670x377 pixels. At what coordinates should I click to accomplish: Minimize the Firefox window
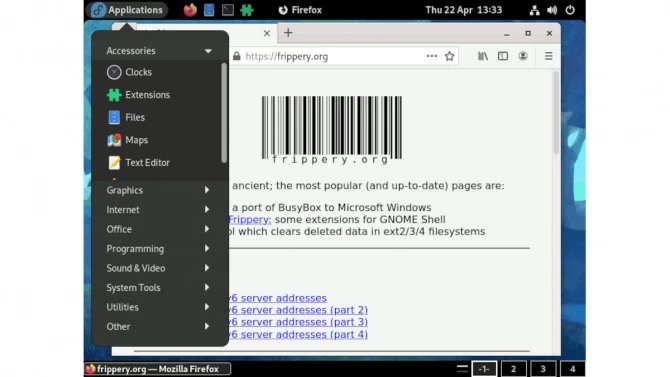click(506, 33)
